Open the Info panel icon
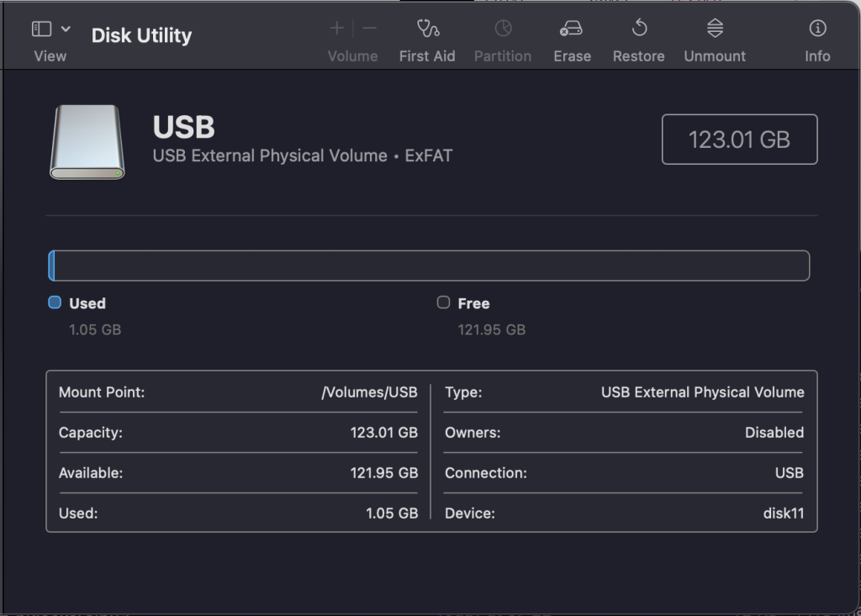 point(816,29)
